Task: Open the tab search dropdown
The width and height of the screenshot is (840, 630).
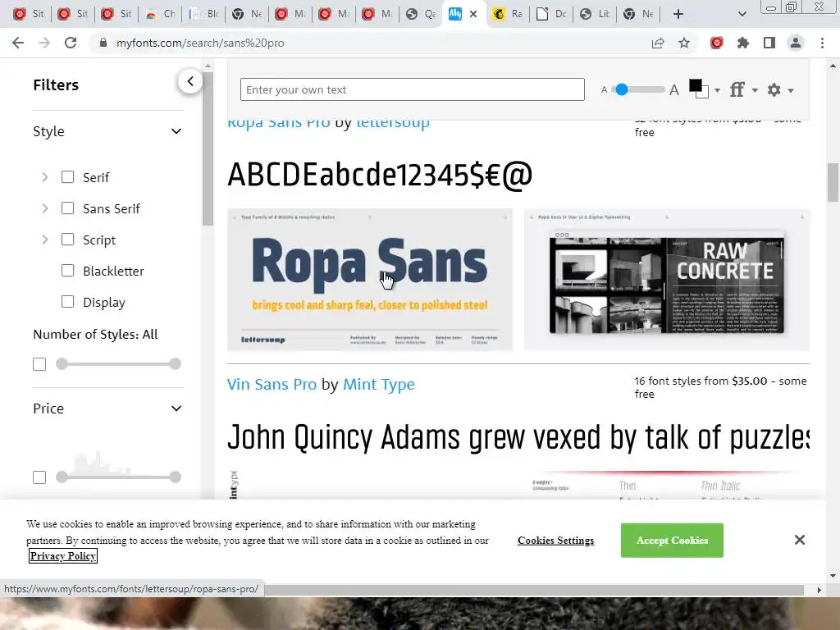Action: click(742, 14)
